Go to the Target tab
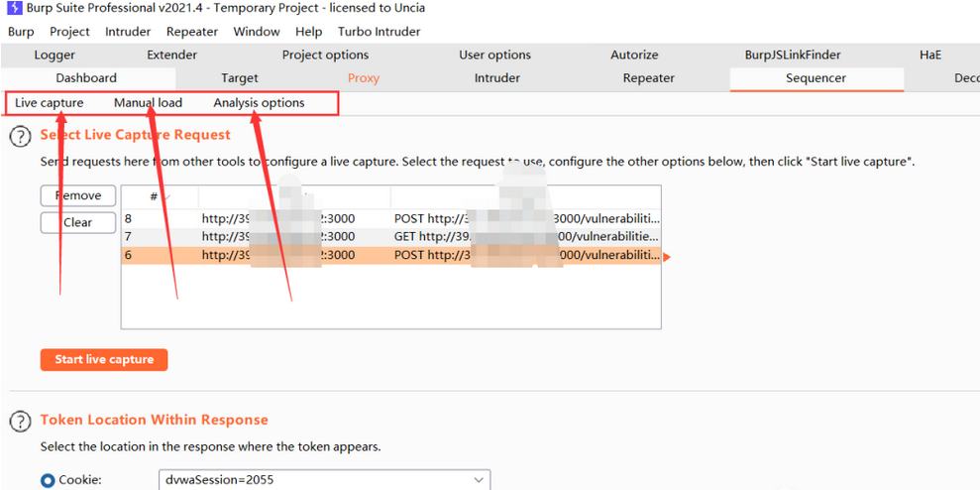The height and width of the screenshot is (490, 980). click(240, 78)
